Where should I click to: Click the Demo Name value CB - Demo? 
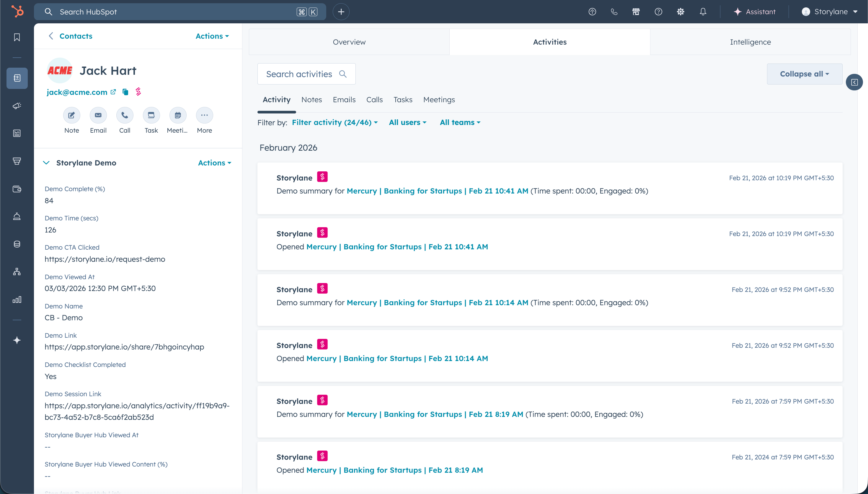click(x=64, y=318)
